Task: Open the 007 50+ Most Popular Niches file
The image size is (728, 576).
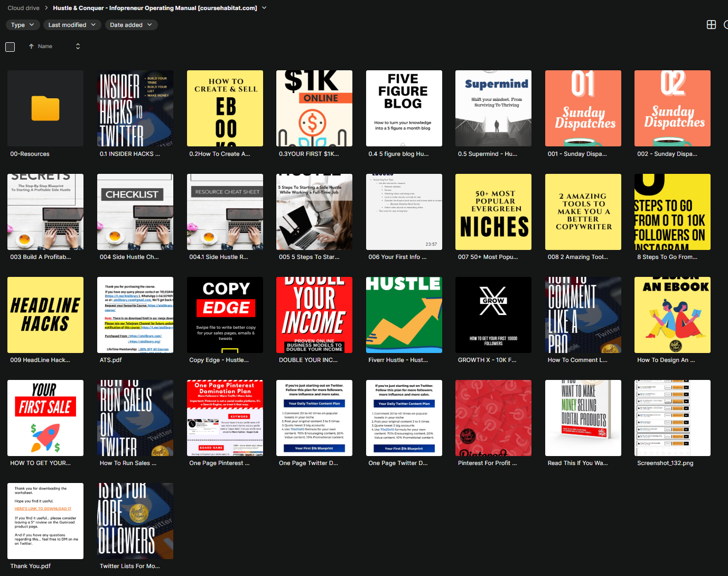Action: tap(493, 212)
